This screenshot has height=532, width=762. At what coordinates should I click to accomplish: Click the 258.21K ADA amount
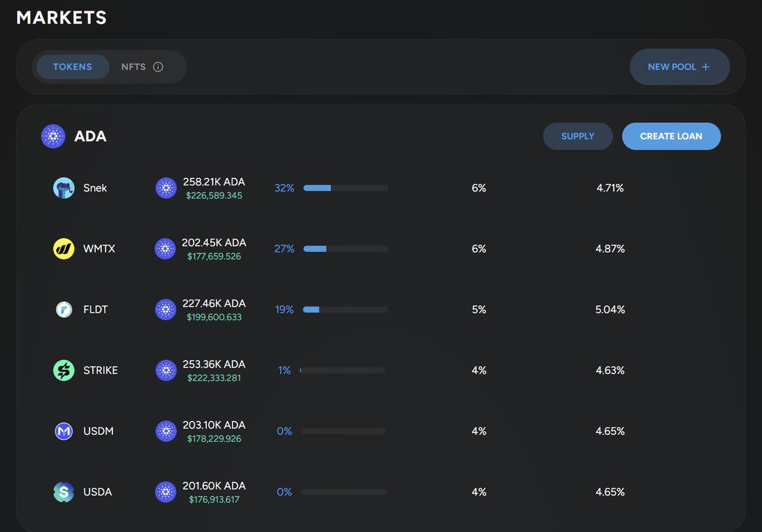click(x=214, y=182)
